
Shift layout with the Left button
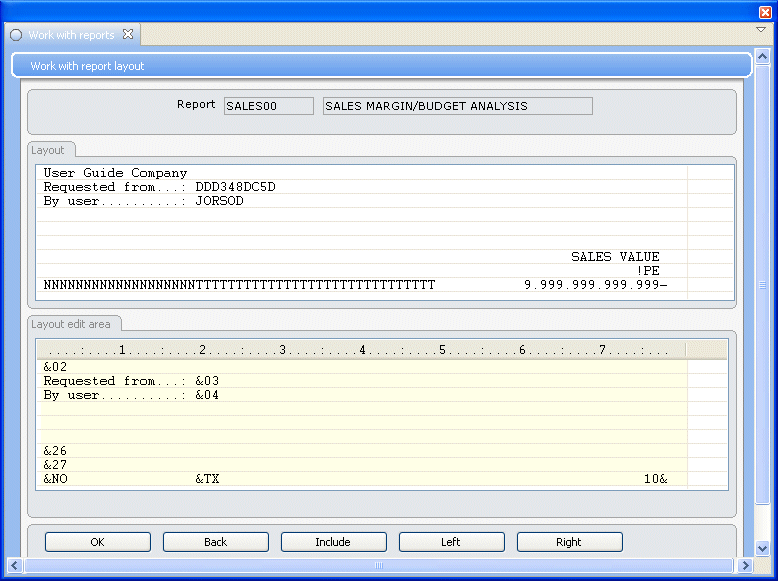pyautogui.click(x=451, y=542)
